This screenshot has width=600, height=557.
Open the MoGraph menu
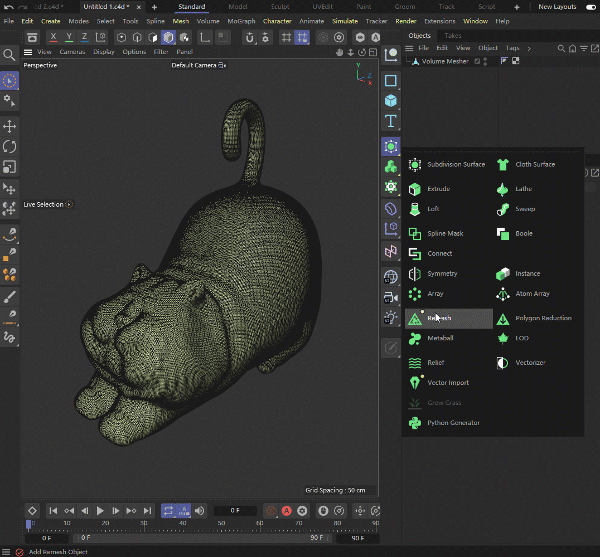point(240,21)
